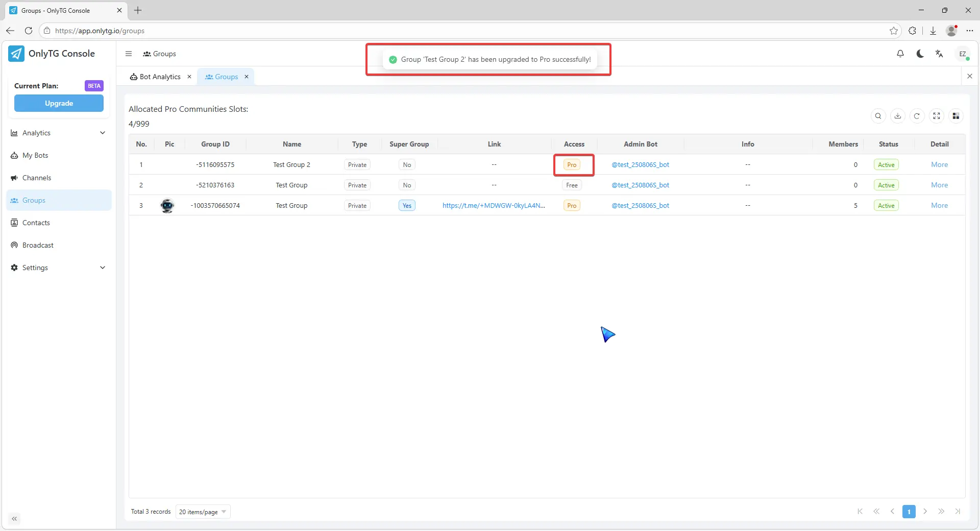Open Broadcast in the sidebar

[x=38, y=245]
